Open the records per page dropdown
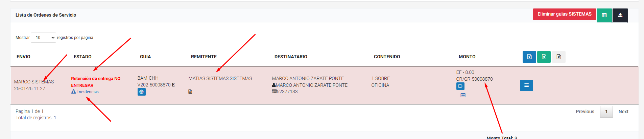644x139 pixels. pyautogui.click(x=43, y=38)
